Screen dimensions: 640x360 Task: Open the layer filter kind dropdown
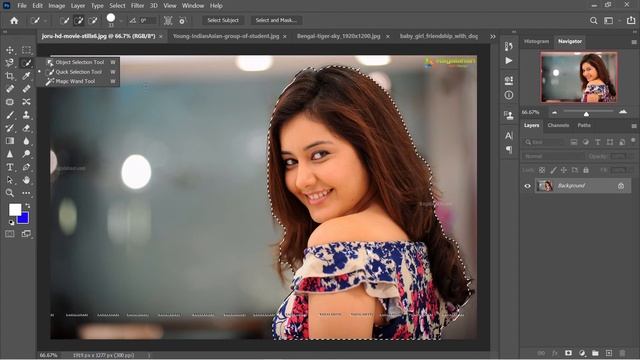click(543, 142)
